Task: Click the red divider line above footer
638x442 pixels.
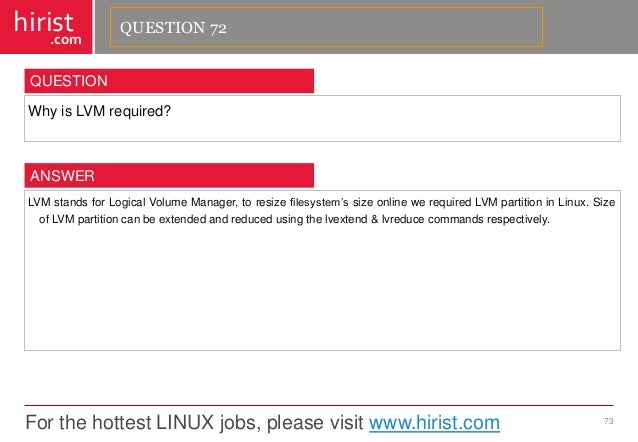Action: point(319,405)
